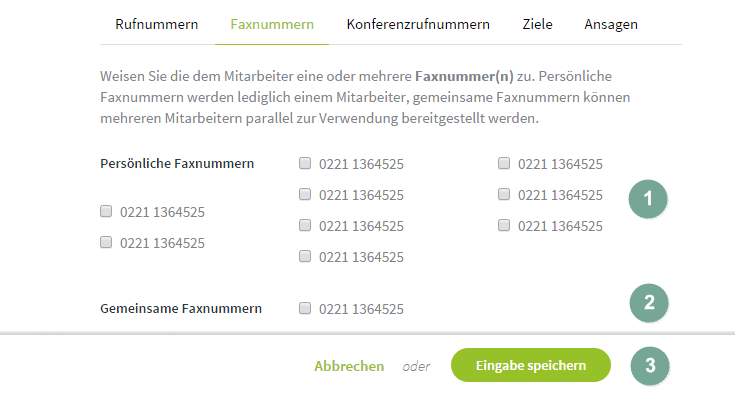This screenshot has height=395, width=735.
Task: Switch to the Konferenzrufnummern tab
Action: pyautogui.click(x=418, y=24)
